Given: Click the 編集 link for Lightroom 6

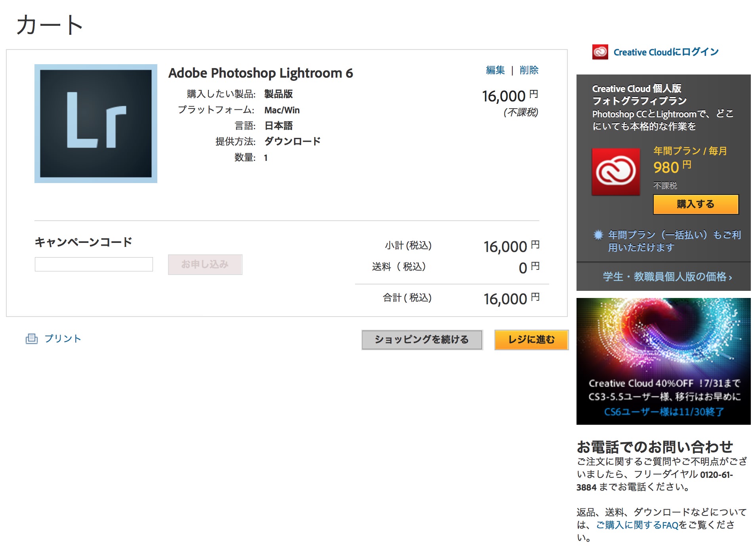Looking at the screenshot, I should tap(495, 70).
